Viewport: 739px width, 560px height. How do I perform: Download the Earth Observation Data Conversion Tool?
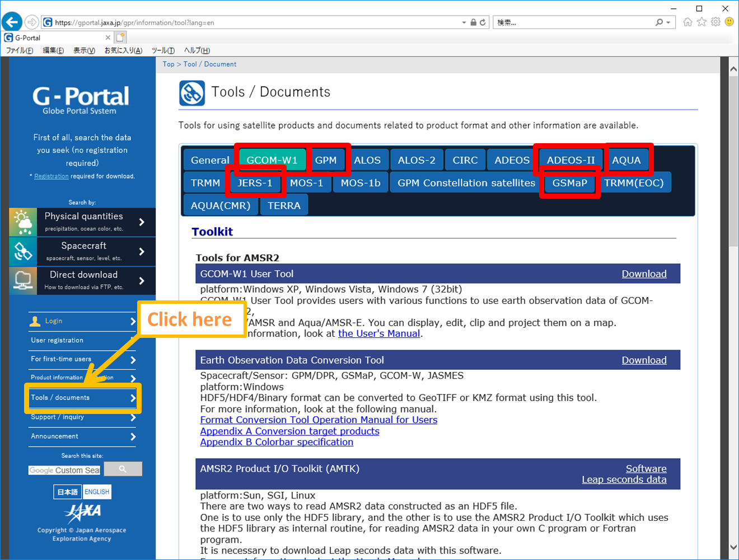(644, 360)
